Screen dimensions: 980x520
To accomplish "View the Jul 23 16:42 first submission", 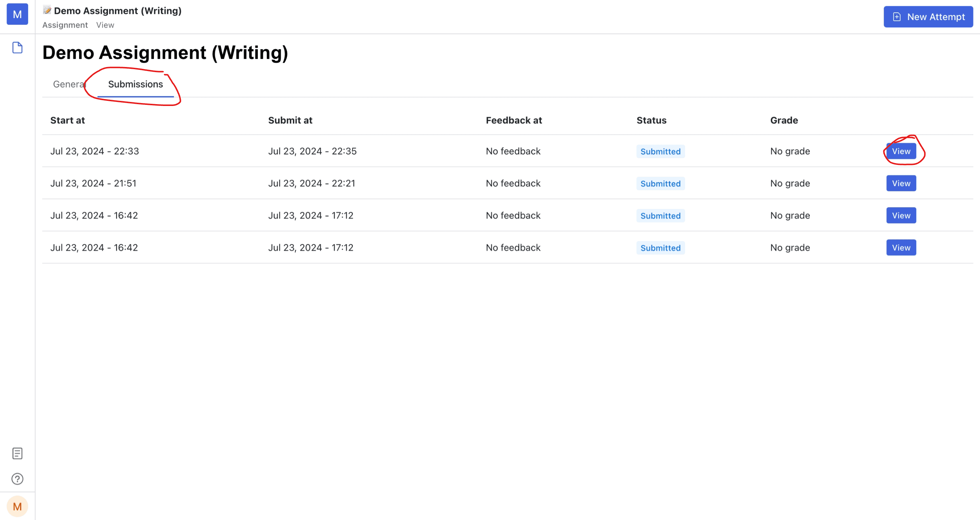I will (901, 215).
